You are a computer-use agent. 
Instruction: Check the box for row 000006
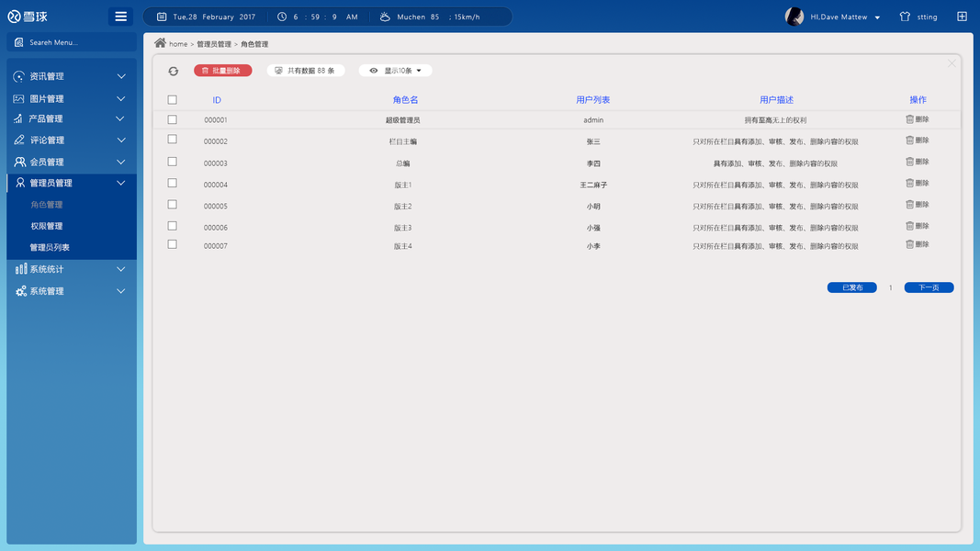pyautogui.click(x=173, y=226)
